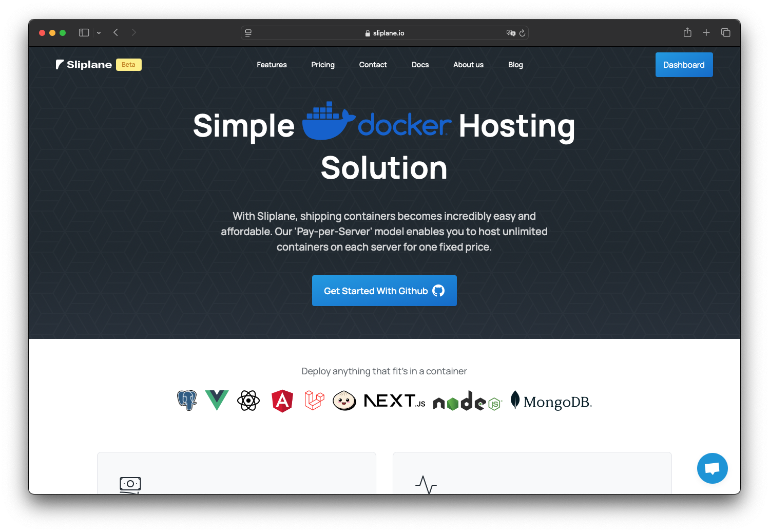The image size is (769, 532).
Task: Click the Next.js logo
Action: point(394,401)
